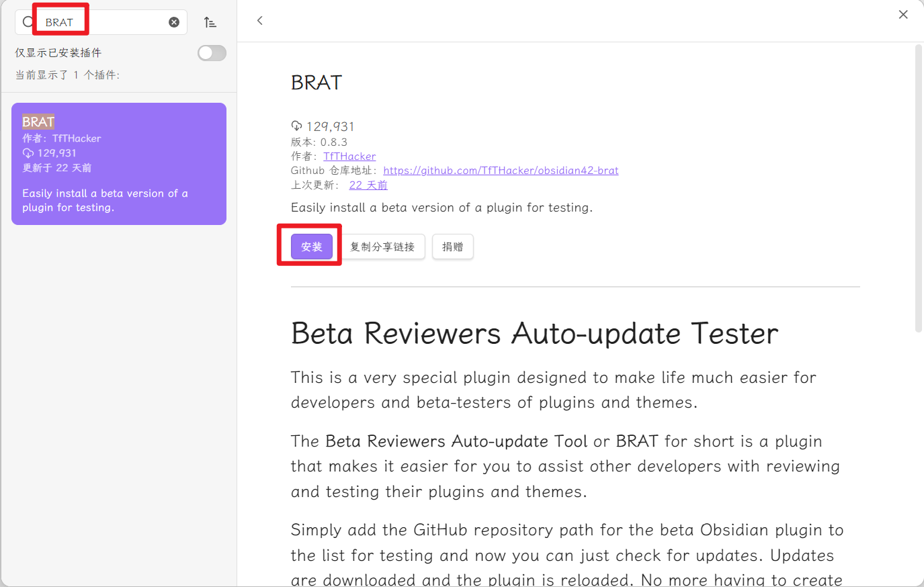Open the obsidian42-brat GitHub repository link
Viewport: 924px width, 587px height.
pyautogui.click(x=501, y=171)
